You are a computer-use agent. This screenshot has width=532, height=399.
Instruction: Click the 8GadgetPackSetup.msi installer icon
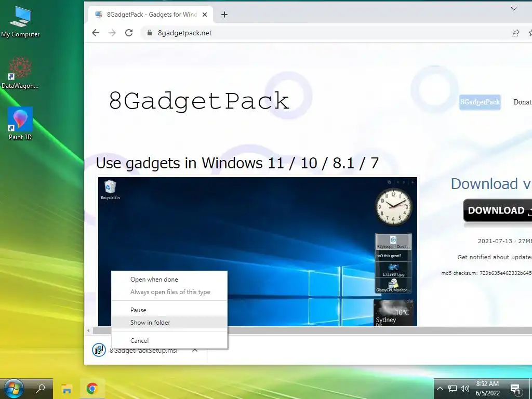99,350
